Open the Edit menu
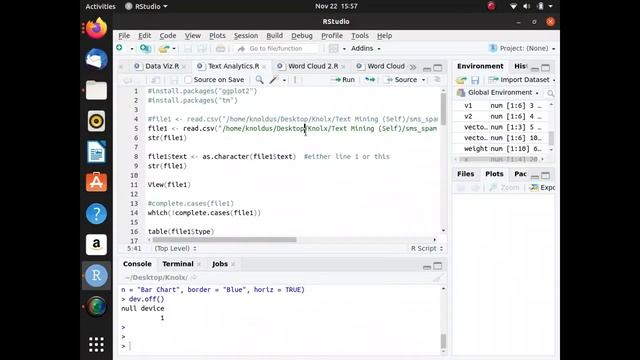This screenshot has width=640, height=360. pyautogui.click(x=144, y=36)
